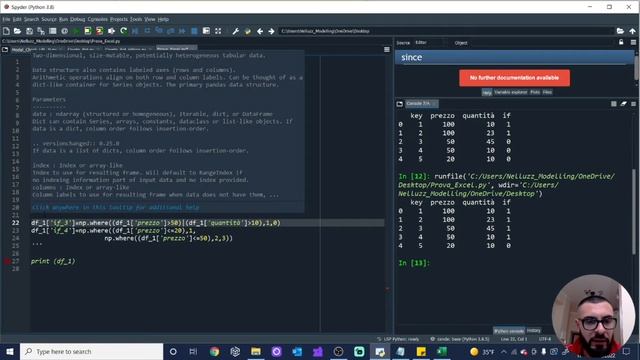Open file using toolbar folder icon
640x360 pixels.
pos(18,31)
